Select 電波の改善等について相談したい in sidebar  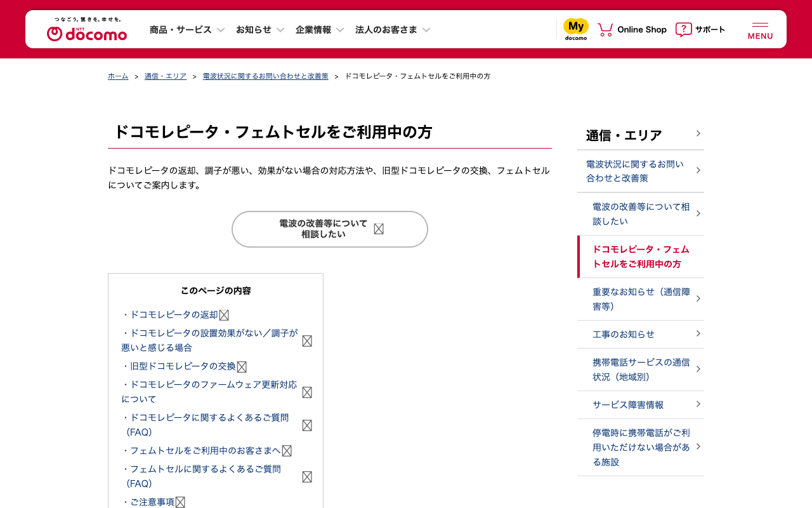pyautogui.click(x=641, y=214)
